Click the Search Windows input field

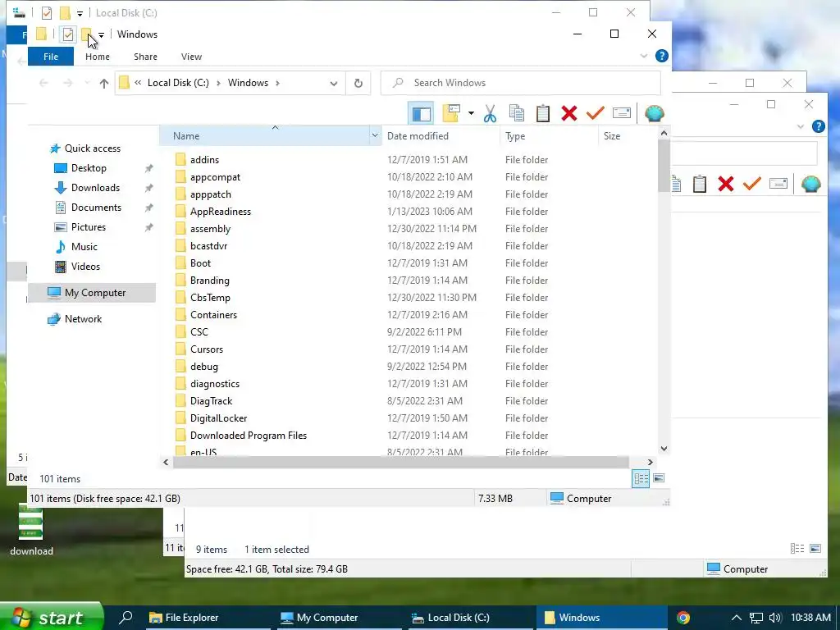tap(521, 83)
